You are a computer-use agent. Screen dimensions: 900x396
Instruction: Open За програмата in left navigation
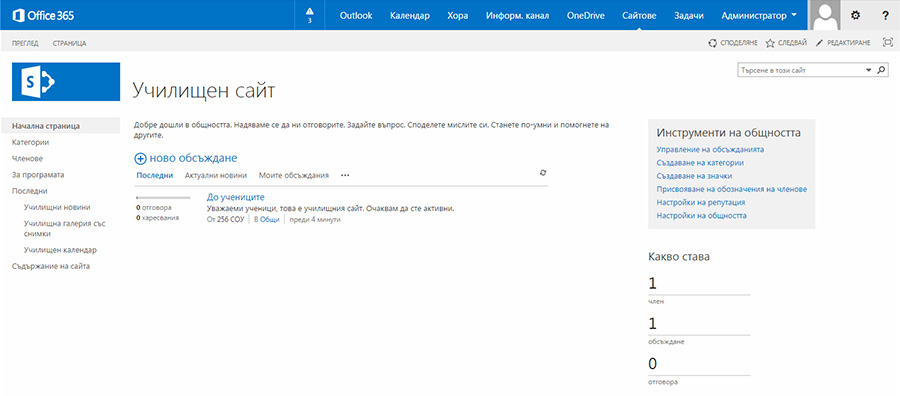[x=38, y=174]
